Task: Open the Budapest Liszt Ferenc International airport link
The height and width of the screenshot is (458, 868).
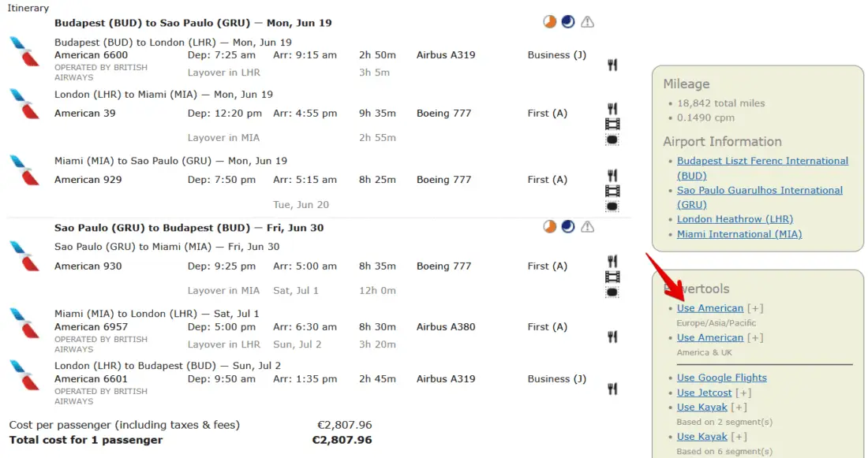Action: [762, 161]
